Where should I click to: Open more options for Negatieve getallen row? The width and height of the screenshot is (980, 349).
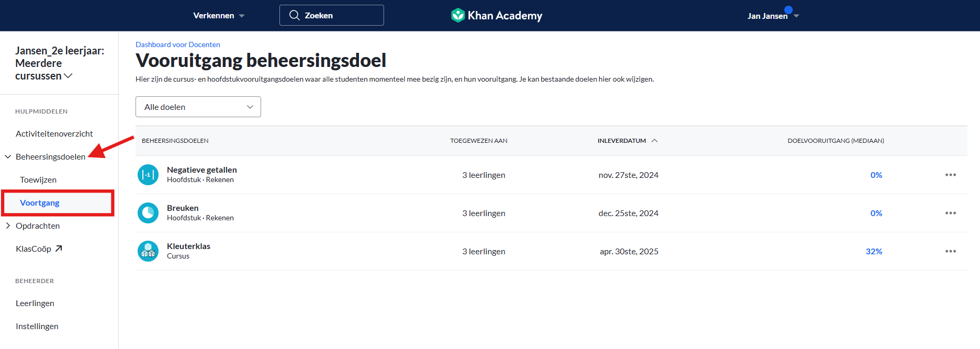pos(951,175)
